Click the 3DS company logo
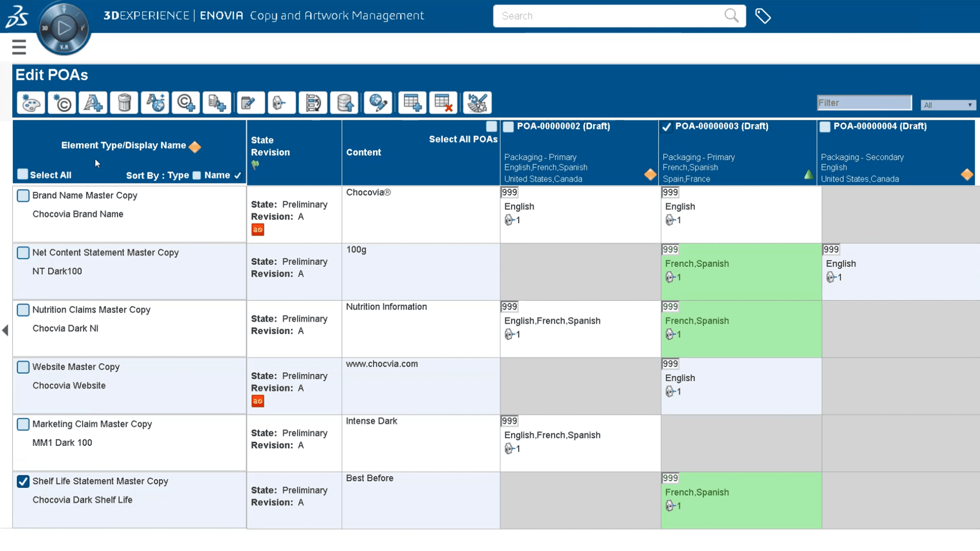The image size is (980, 551). coord(17,16)
